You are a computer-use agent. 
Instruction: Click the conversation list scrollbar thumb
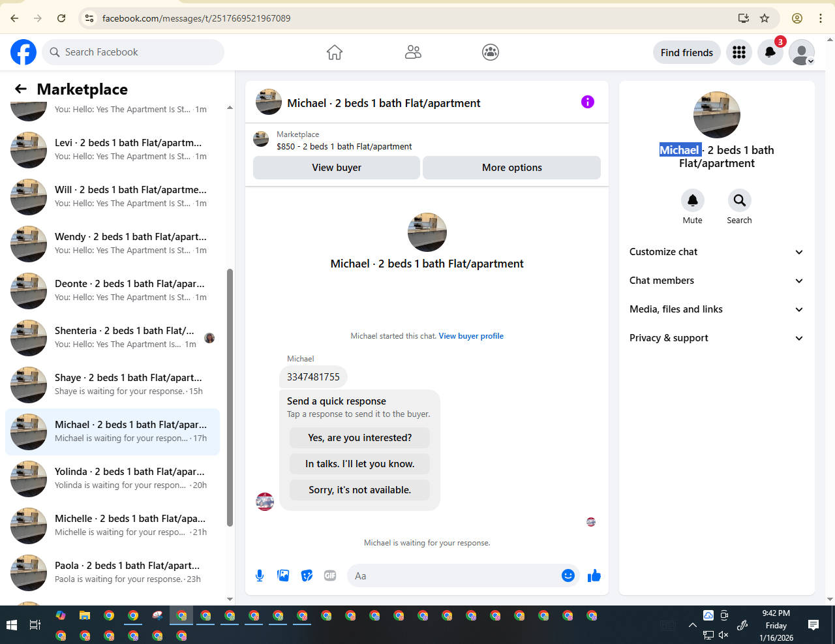click(230, 397)
